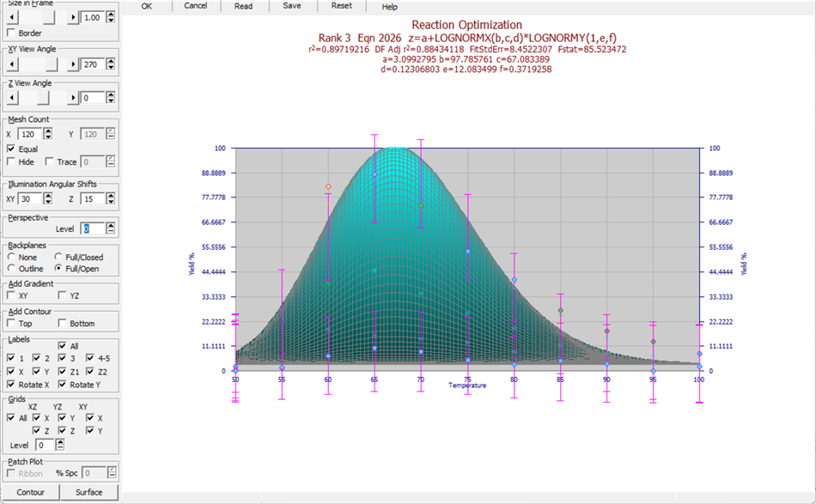Click the Illumination XY shift spinner
The width and height of the screenshot is (816, 504).
(x=48, y=198)
